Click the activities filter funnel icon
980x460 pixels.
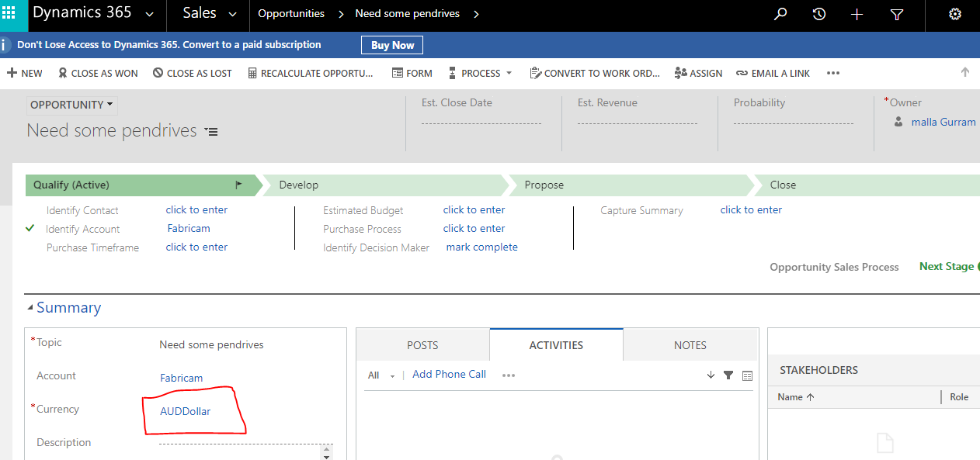(x=728, y=375)
